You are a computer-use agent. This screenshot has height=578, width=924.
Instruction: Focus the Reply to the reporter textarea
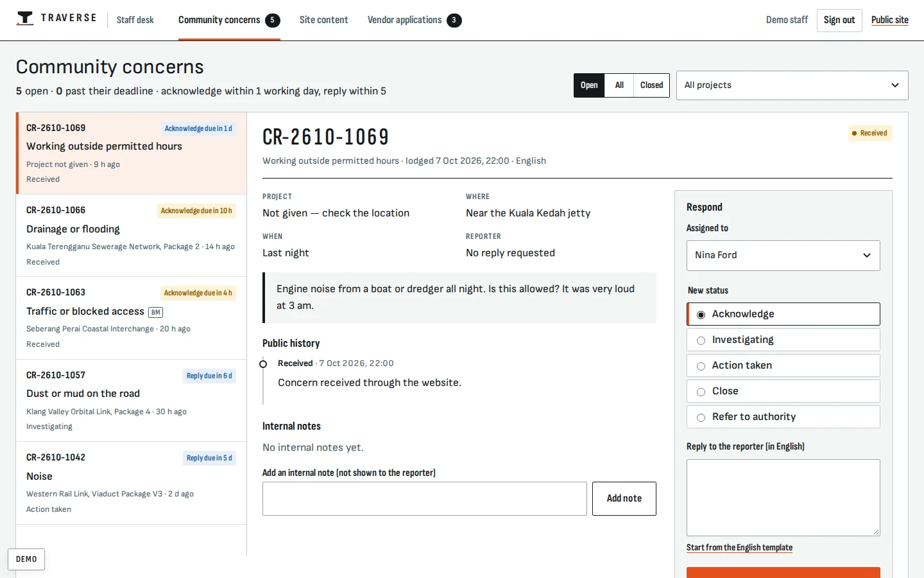pyautogui.click(x=783, y=498)
